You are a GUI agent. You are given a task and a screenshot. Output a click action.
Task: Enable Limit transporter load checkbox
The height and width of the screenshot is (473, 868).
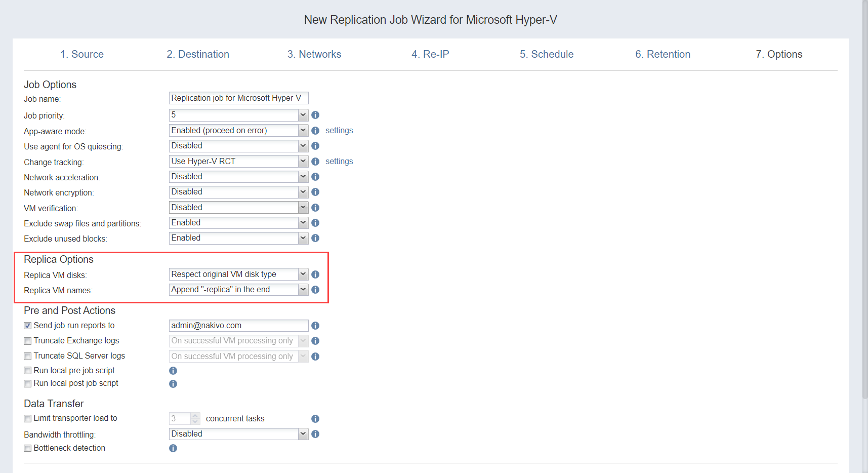[28, 418]
